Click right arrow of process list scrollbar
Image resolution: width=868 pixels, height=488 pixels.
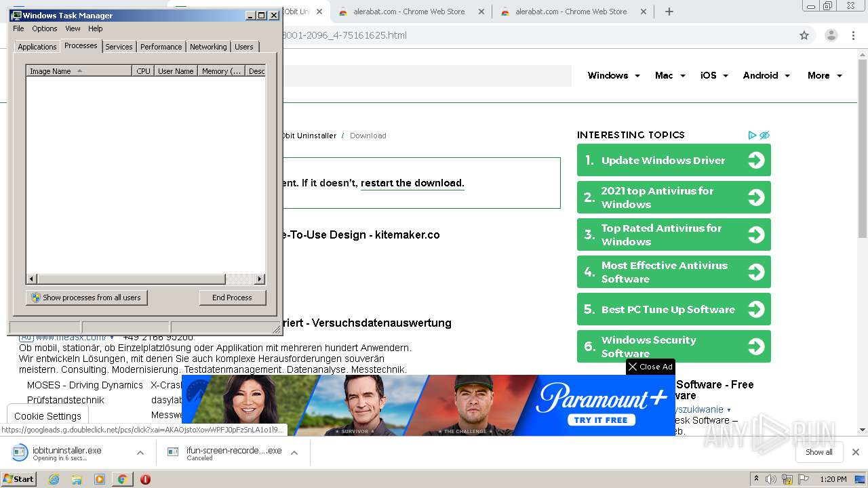point(259,279)
